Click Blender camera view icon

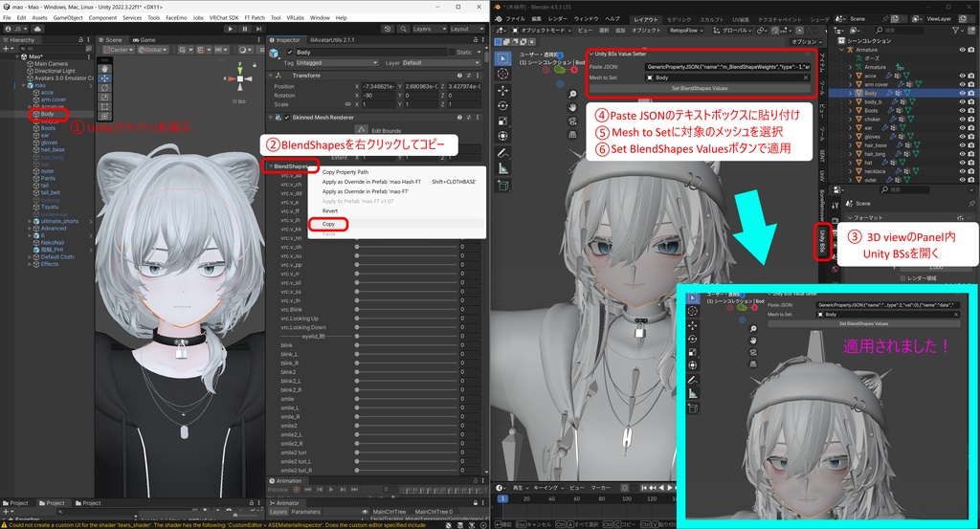572,121
